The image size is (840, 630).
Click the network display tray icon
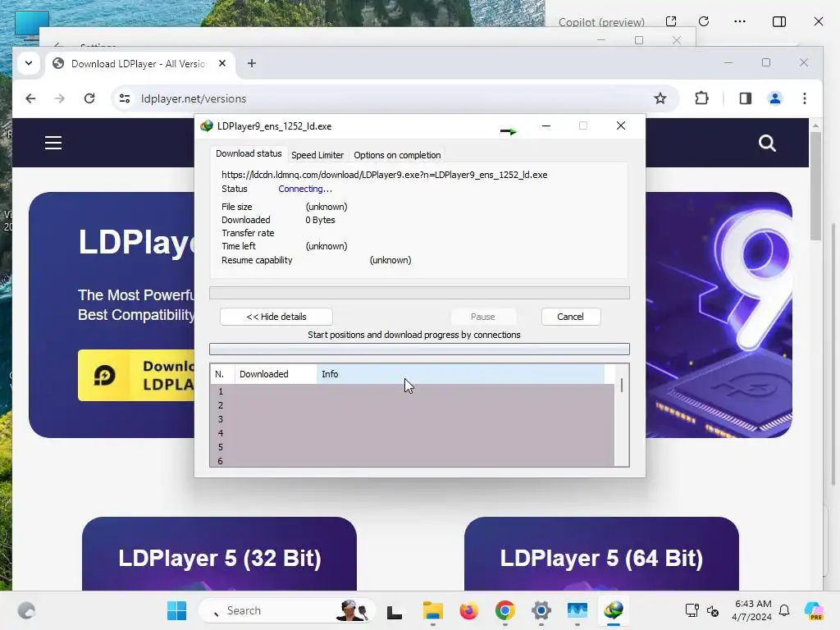point(692,610)
